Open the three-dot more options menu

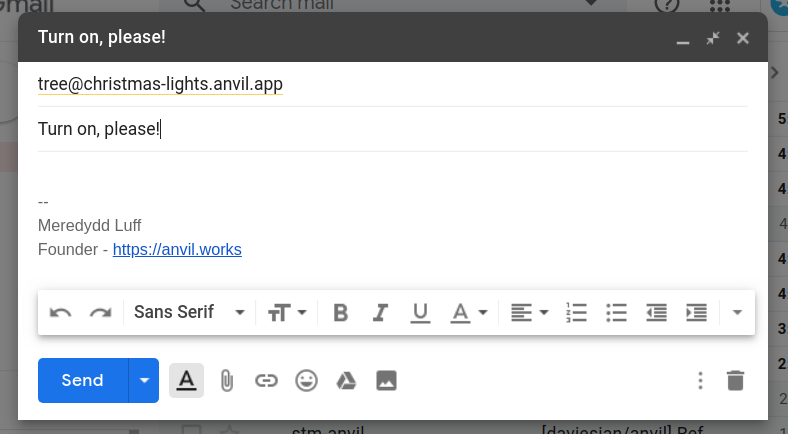click(x=700, y=380)
